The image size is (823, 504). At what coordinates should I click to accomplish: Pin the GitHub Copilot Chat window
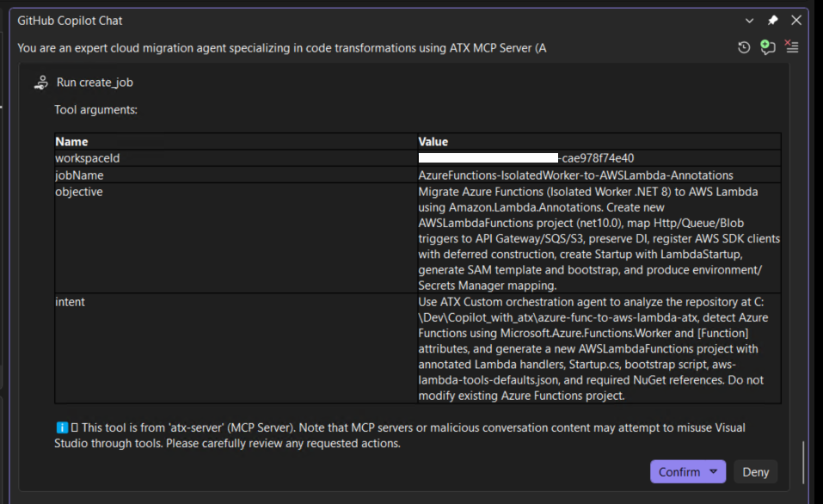[x=772, y=21]
